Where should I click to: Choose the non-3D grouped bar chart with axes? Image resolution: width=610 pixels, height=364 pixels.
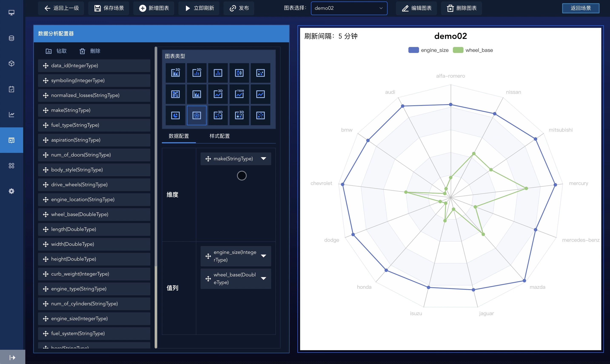coord(197,94)
